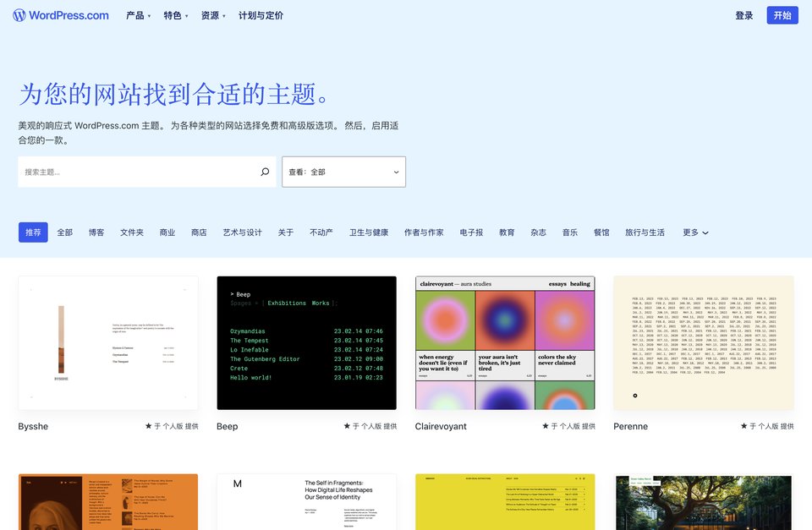Select the 餐馆 category tab
Viewport: 812px width, 530px height.
(601, 232)
